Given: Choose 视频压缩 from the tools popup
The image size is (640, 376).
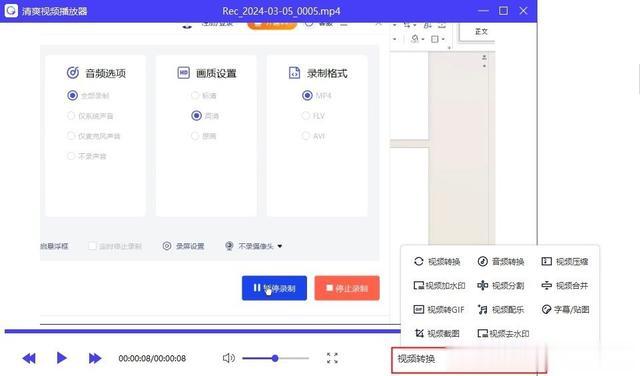Looking at the screenshot, I should click(x=564, y=262).
